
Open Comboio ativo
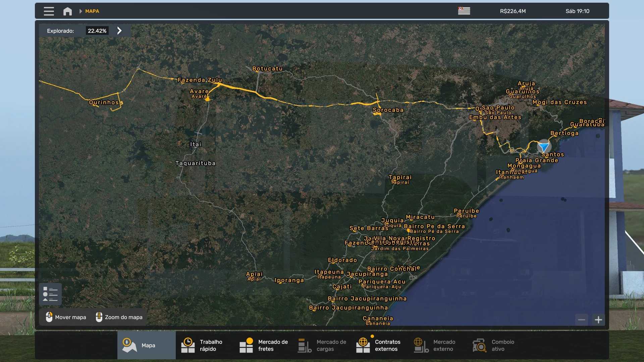point(494,345)
